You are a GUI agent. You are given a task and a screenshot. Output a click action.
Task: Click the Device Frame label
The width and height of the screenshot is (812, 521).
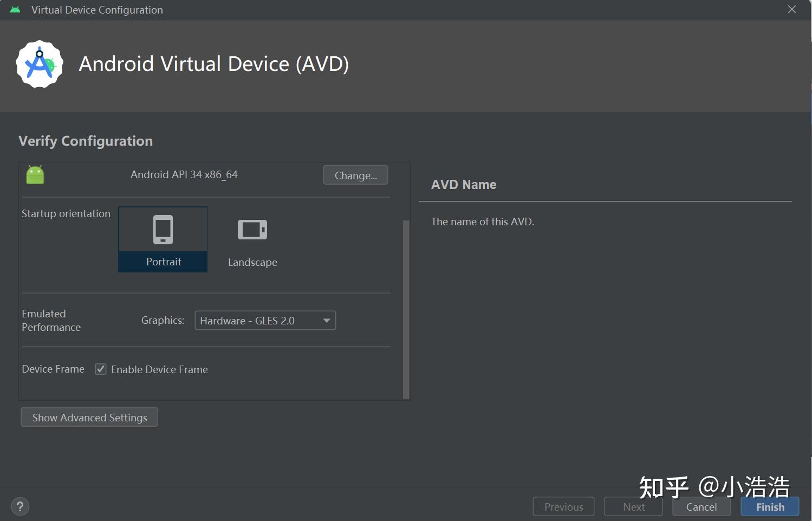tap(53, 369)
